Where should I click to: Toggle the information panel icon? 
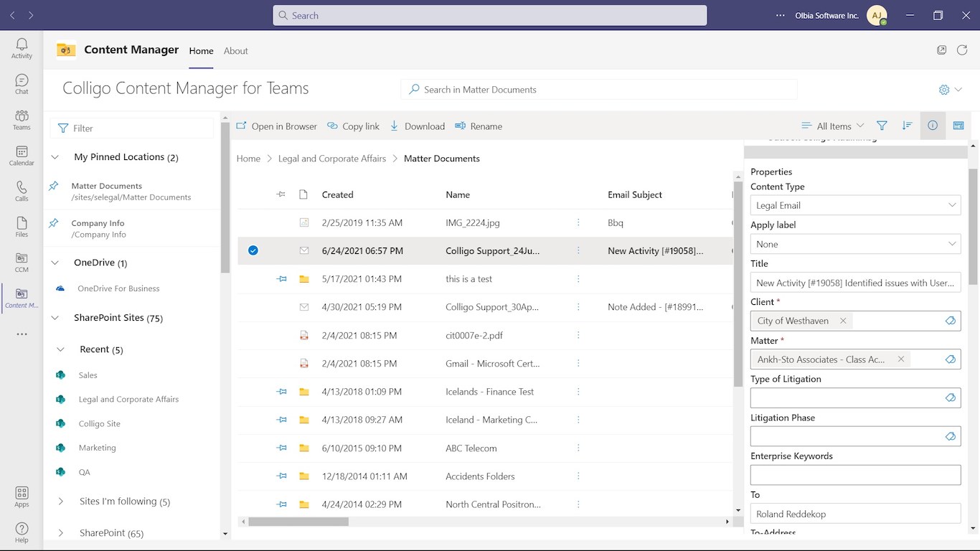932,126
